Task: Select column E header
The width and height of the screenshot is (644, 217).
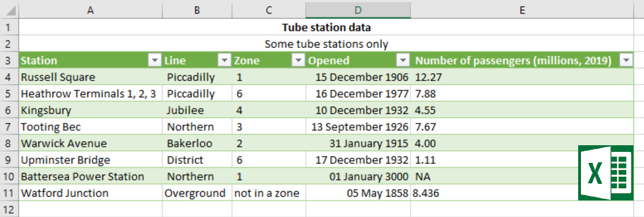Action: 522,10
